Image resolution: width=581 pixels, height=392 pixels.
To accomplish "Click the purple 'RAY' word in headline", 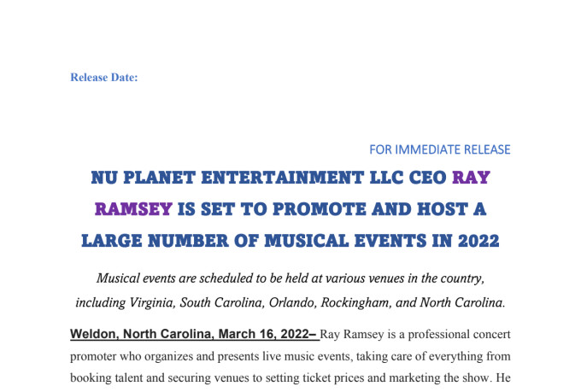I will tap(472, 178).
